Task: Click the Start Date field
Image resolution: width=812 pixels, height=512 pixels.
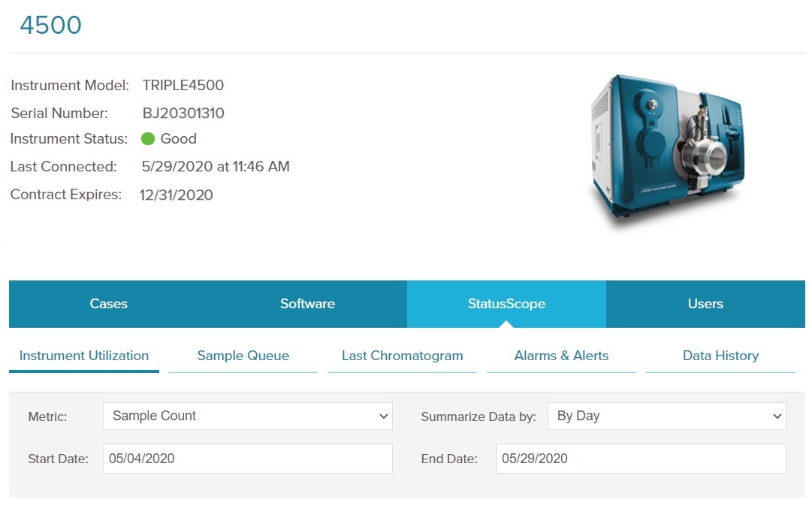Action: pyautogui.click(x=247, y=459)
